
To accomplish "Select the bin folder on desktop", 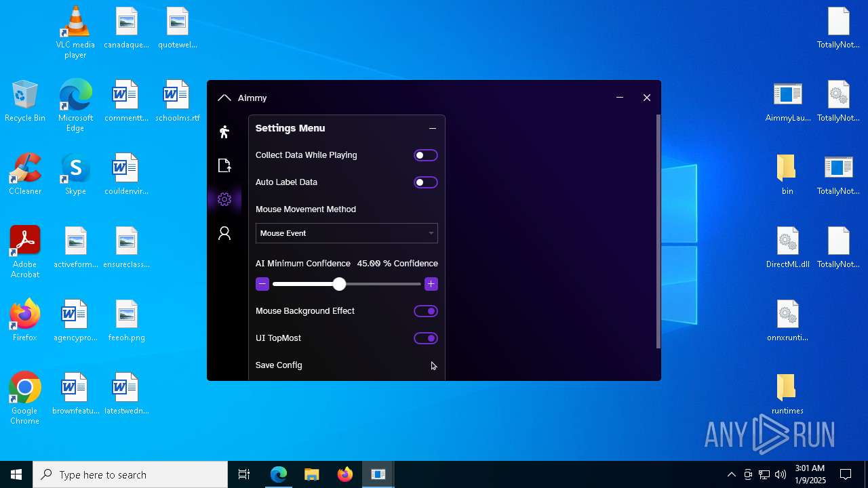I will (787, 174).
